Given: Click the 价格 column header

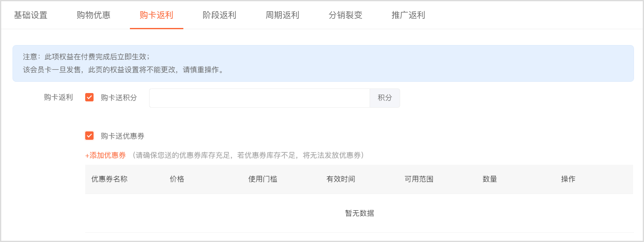Looking at the screenshot, I should pyautogui.click(x=177, y=179).
